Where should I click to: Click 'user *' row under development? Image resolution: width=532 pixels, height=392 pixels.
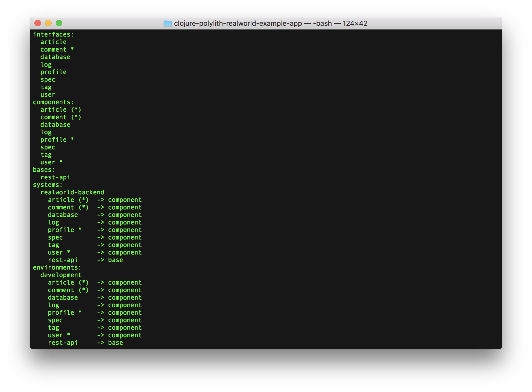click(59, 335)
